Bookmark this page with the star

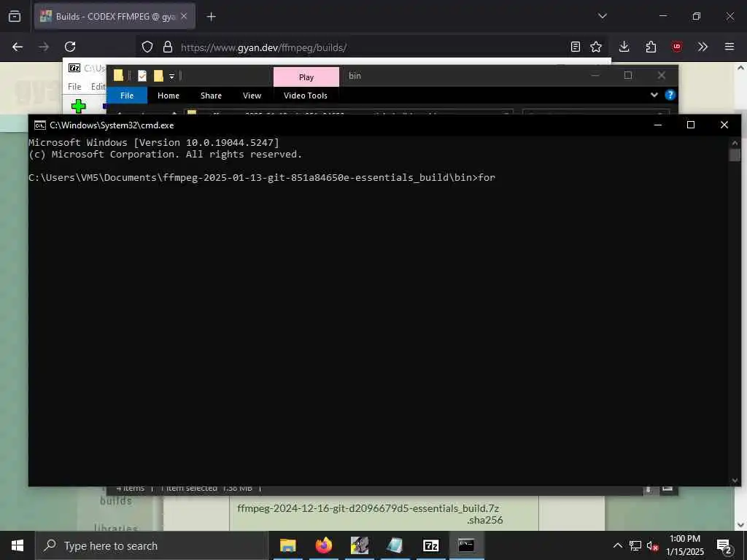click(x=595, y=47)
